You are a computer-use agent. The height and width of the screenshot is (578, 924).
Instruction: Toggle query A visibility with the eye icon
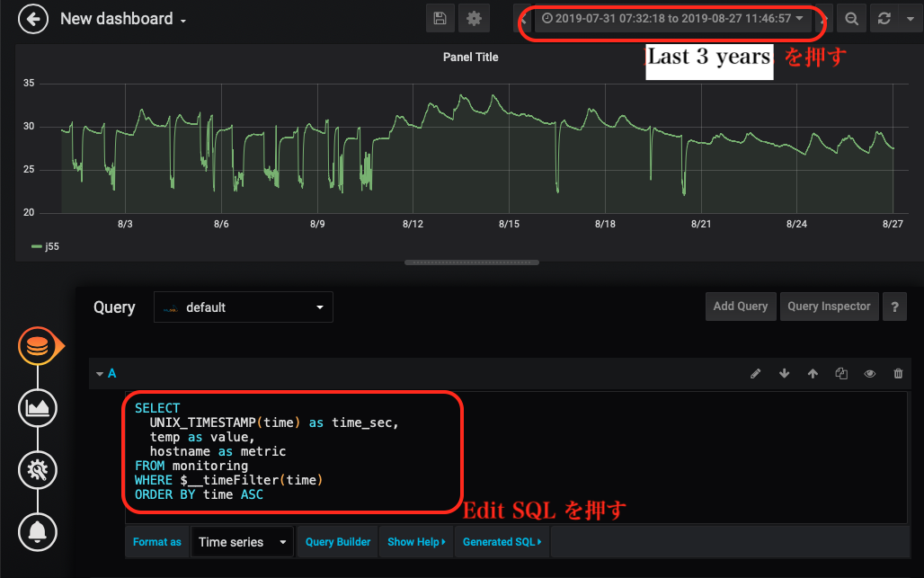(x=869, y=374)
